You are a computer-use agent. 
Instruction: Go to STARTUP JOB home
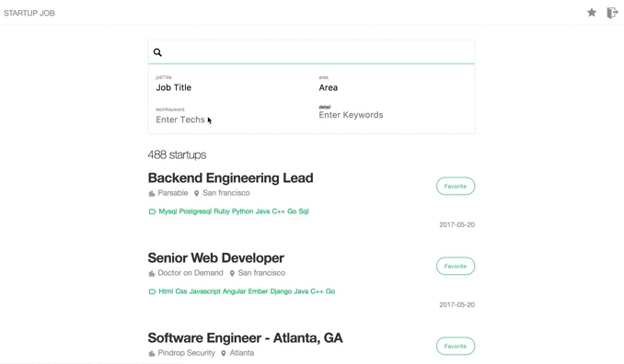[29, 13]
